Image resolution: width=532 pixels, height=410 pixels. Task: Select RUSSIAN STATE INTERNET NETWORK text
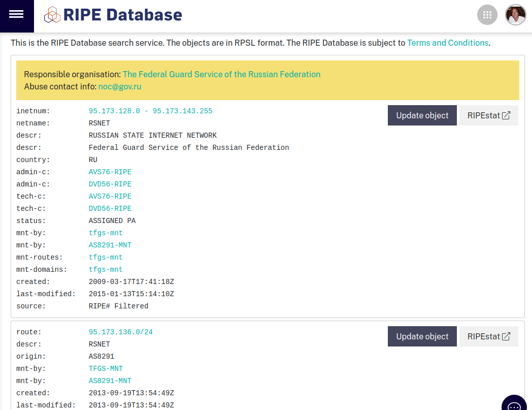click(x=152, y=136)
